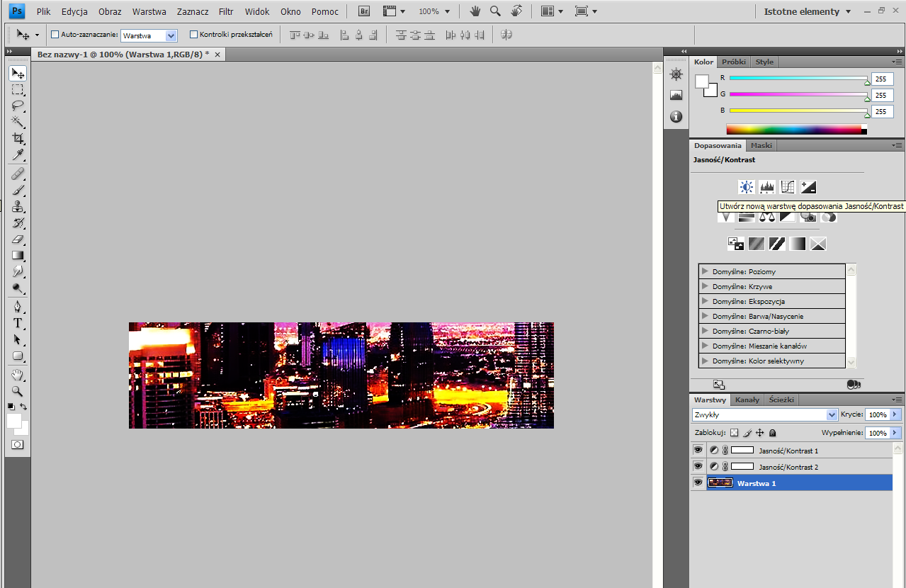Open the Wypełnienie fill slider arrow

click(895, 433)
